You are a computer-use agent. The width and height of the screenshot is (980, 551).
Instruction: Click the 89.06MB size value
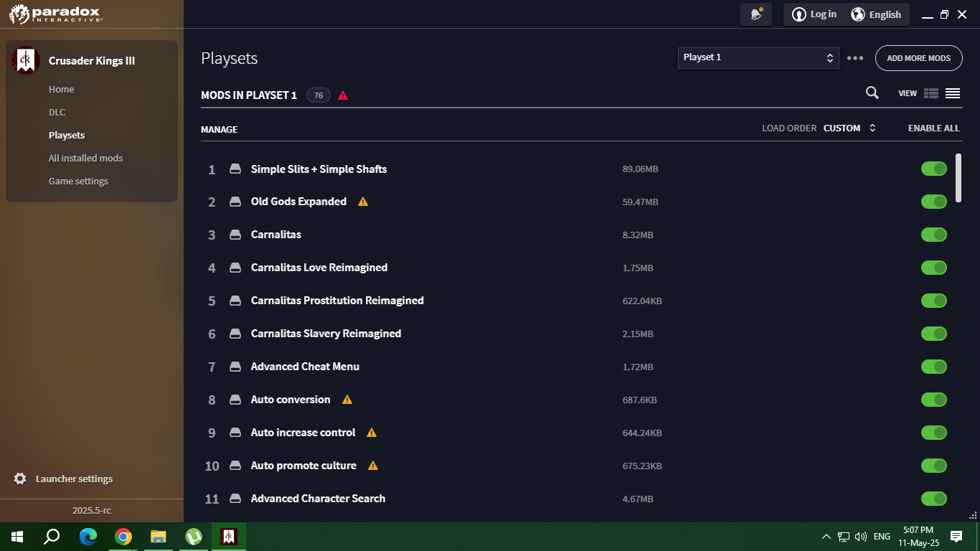coord(640,169)
